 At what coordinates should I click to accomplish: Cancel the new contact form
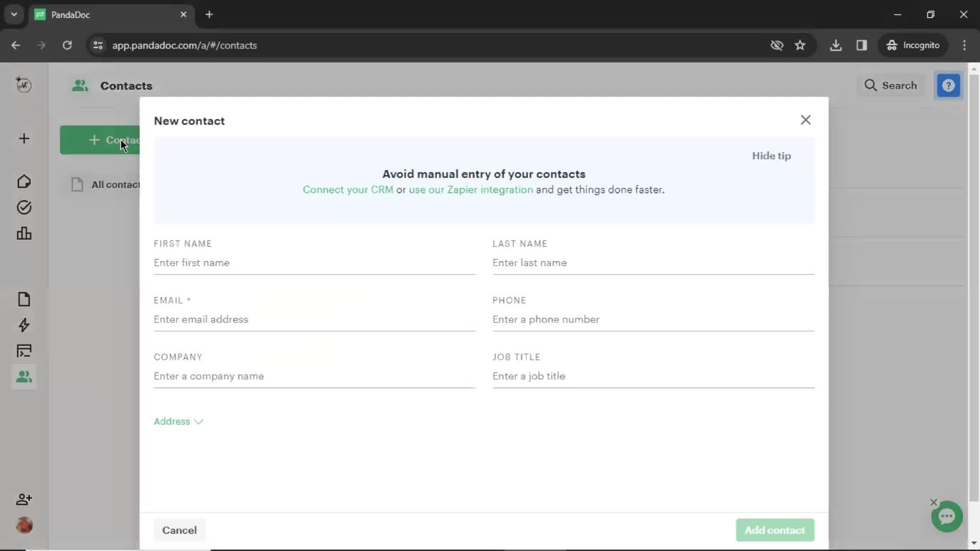tap(180, 531)
